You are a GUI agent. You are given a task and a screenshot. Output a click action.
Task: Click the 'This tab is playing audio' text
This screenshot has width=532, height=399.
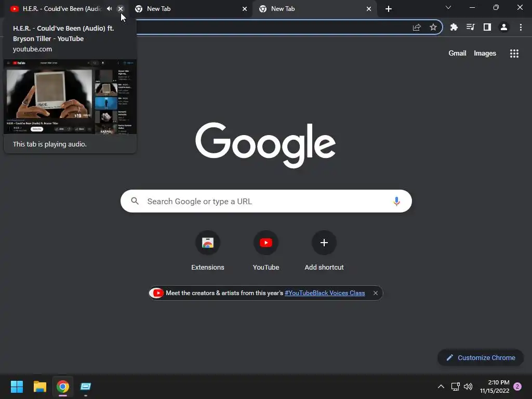click(50, 144)
